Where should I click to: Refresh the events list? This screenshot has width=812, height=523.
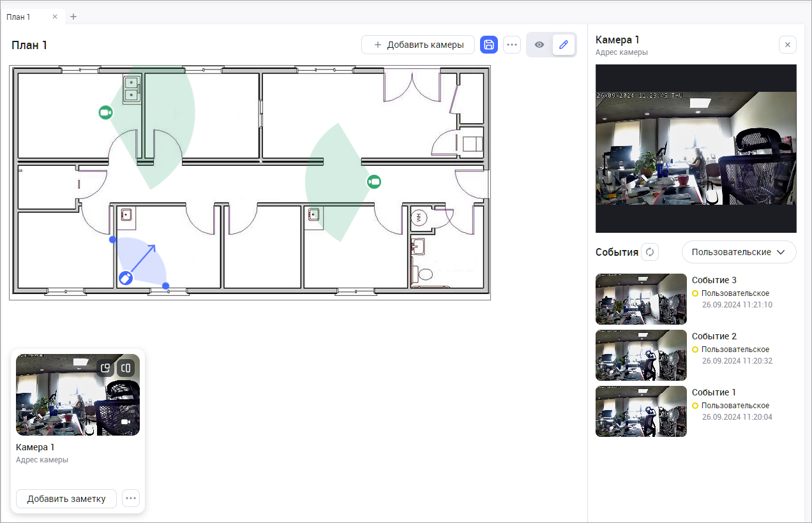coord(650,252)
